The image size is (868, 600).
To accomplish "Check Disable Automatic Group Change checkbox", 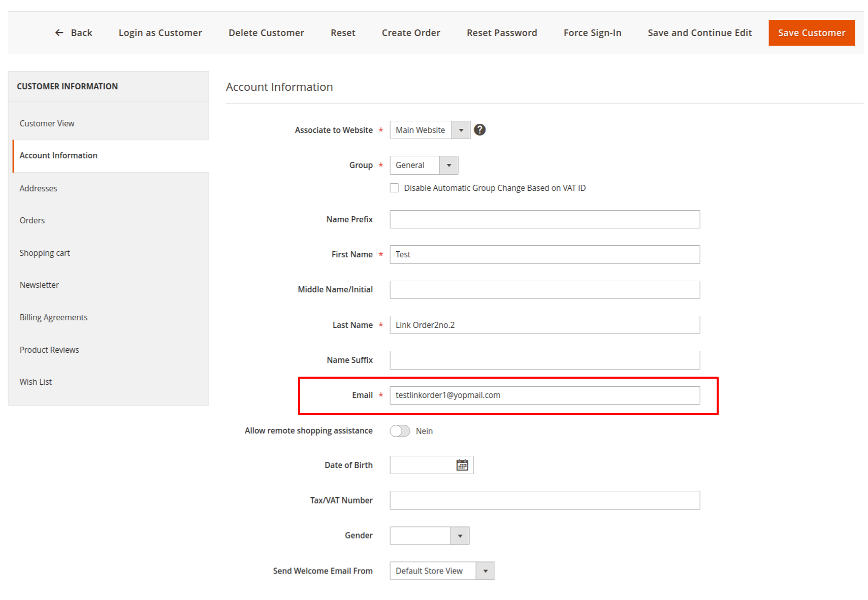I will coord(394,188).
